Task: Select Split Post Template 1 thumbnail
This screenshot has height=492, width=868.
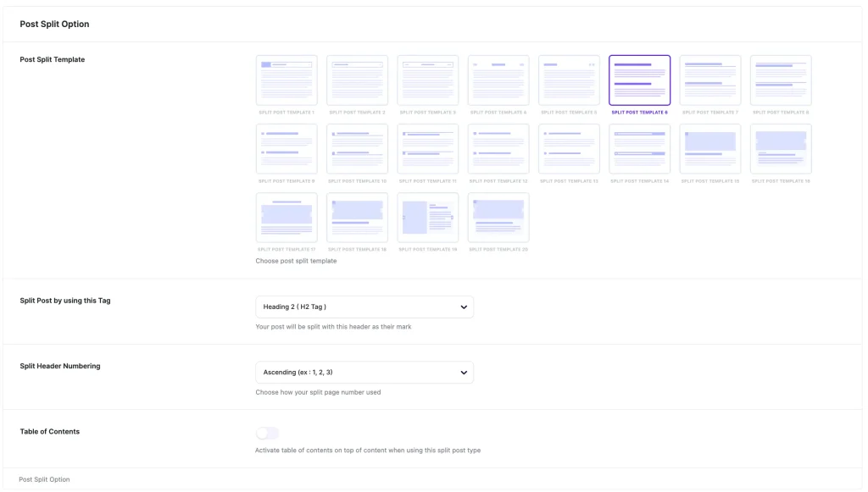Action: (x=287, y=80)
